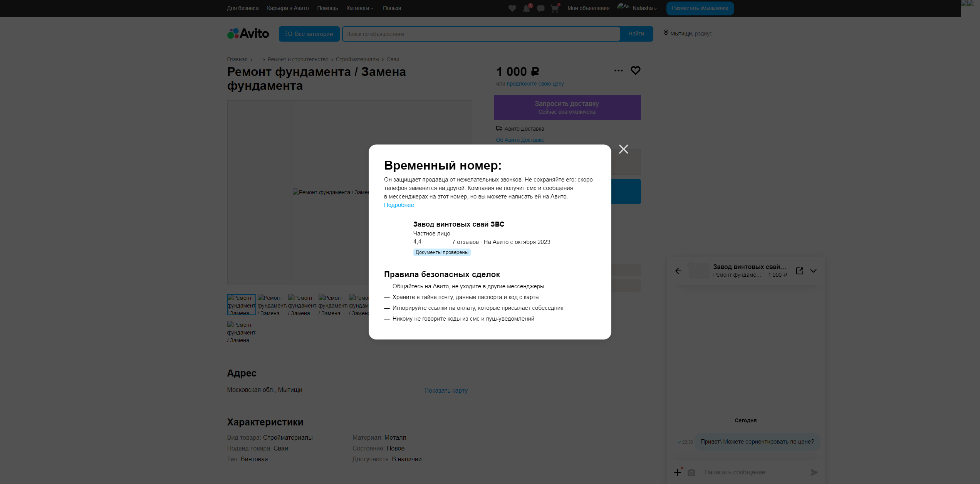The height and width of the screenshot is (484, 980).
Task: Click the Сваи subtype value
Action: pyautogui.click(x=281, y=449)
